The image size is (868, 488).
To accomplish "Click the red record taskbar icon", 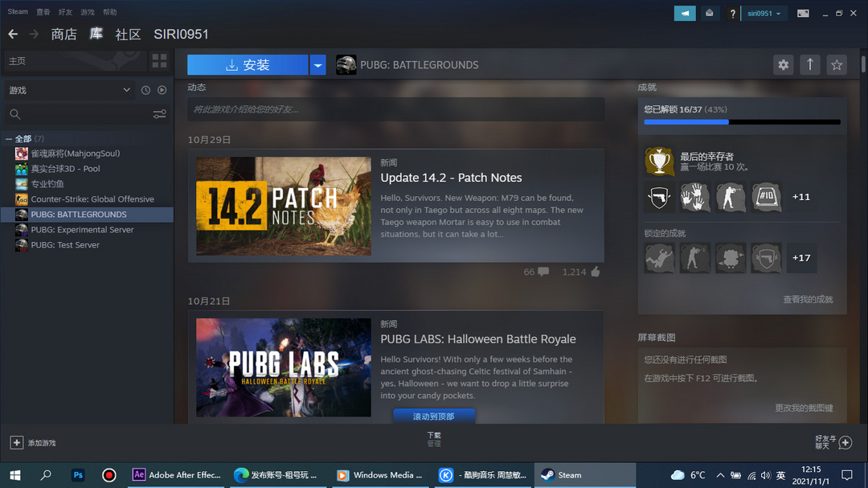I will tap(109, 474).
